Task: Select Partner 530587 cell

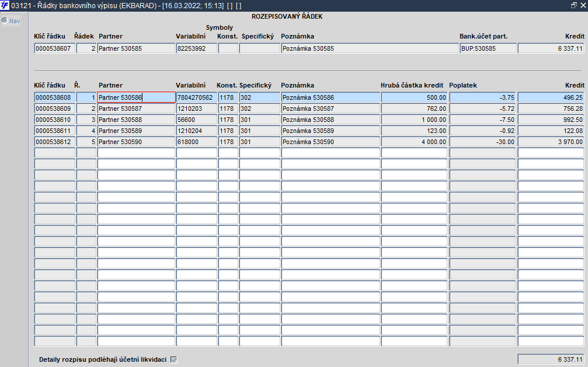Action: click(136, 109)
